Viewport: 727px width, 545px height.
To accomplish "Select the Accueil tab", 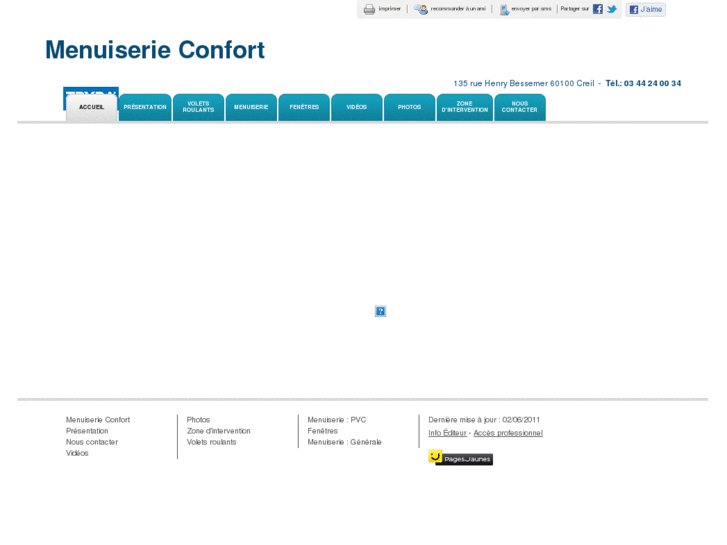I will click(91, 107).
